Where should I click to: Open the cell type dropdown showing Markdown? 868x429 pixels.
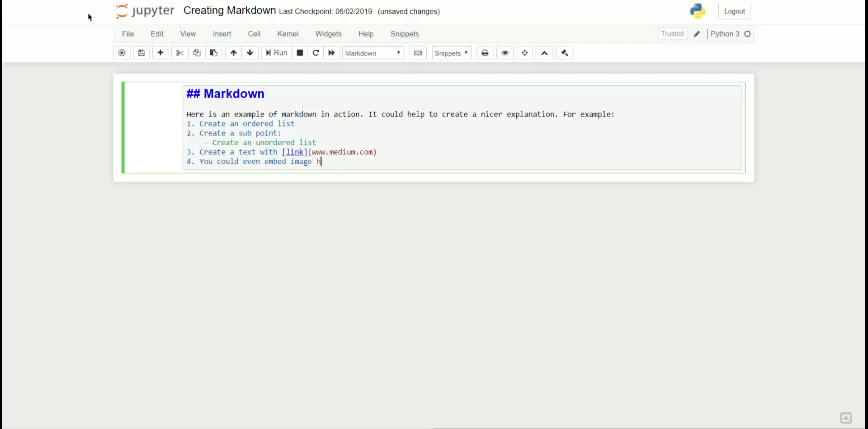pos(373,52)
